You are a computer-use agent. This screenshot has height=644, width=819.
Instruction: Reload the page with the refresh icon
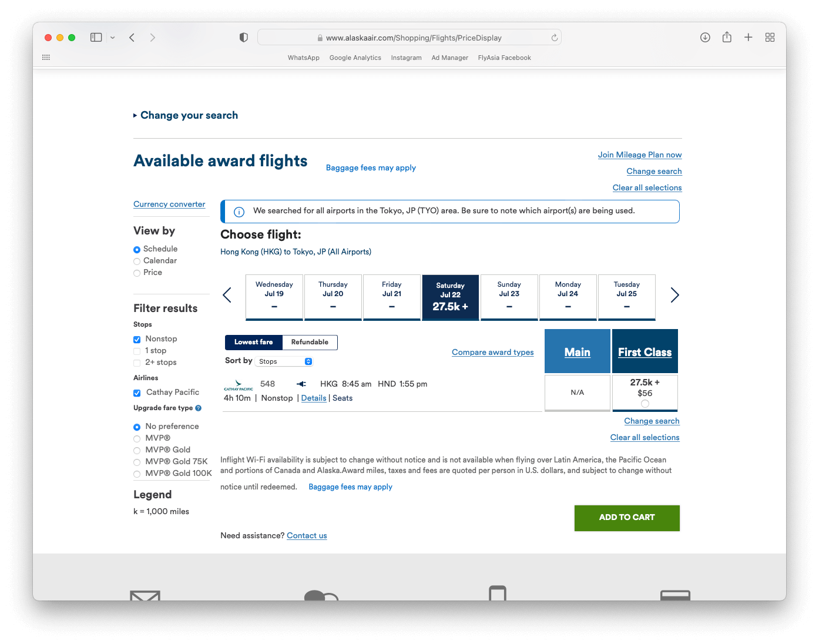554,38
